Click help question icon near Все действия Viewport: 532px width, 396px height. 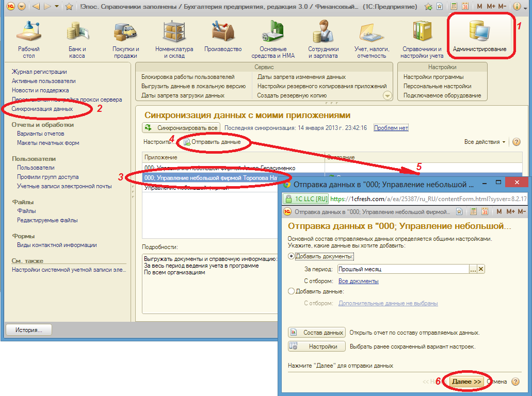(x=517, y=142)
